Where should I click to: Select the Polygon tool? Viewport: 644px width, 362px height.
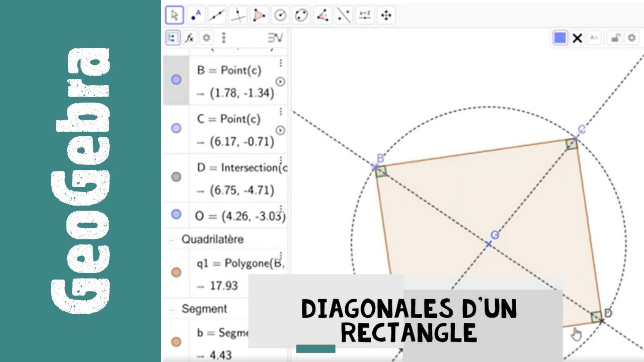click(259, 16)
